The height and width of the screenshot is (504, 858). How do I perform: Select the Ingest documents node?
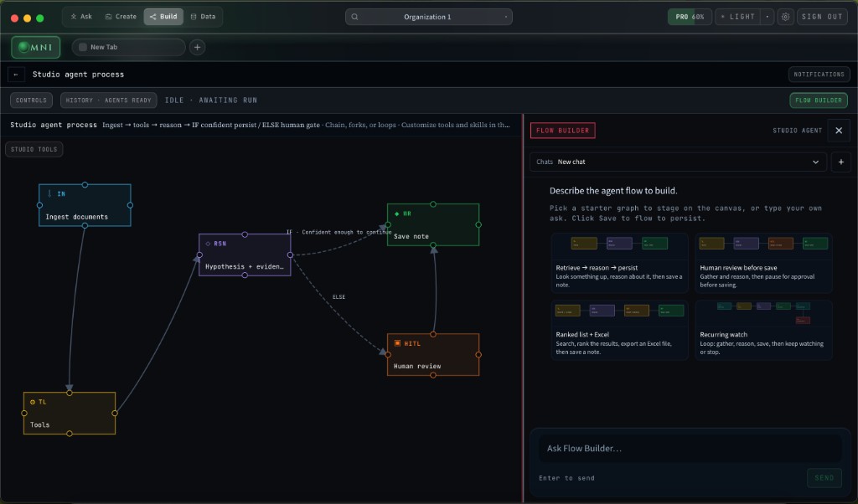(x=85, y=205)
